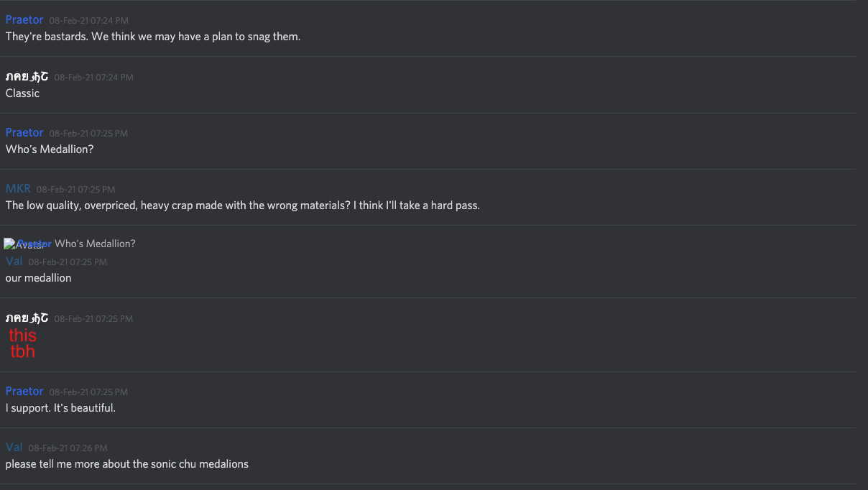The height and width of the screenshot is (490, 868).
Task: Click Val's username above "our medallion"
Action: tap(14, 262)
